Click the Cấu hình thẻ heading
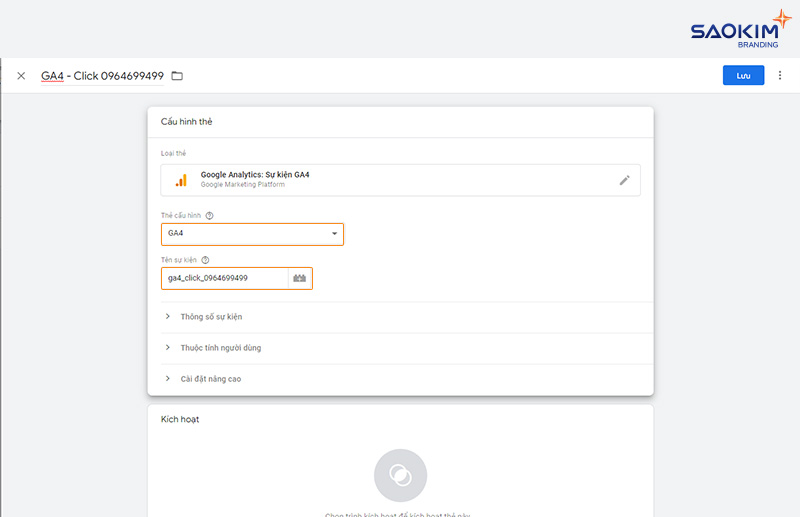 click(186, 121)
